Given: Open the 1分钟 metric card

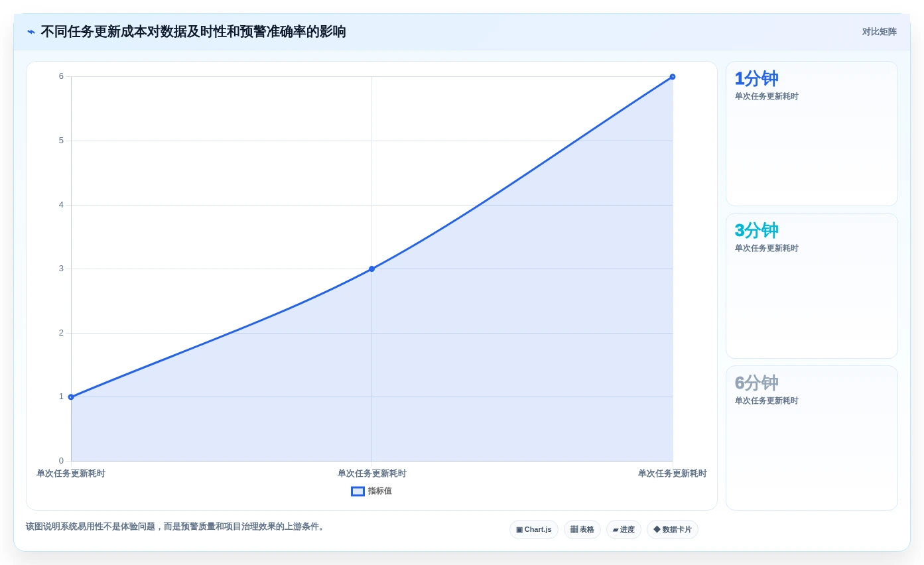Looking at the screenshot, I should (812, 134).
